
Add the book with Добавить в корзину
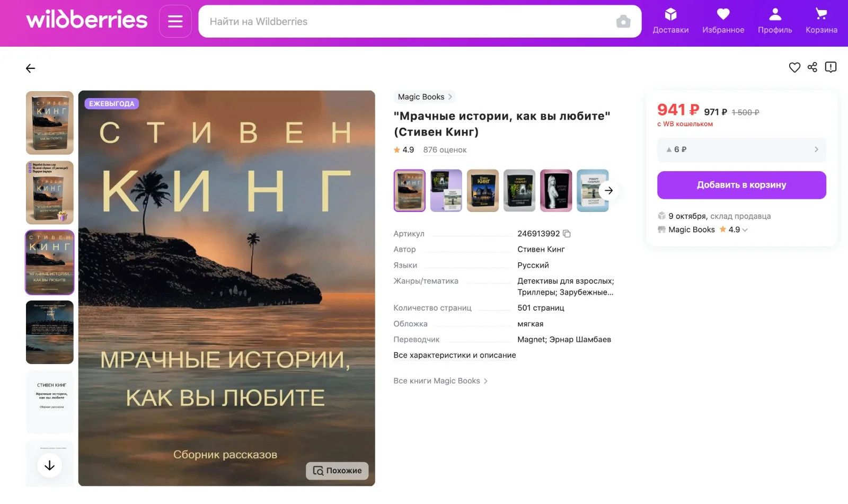pos(741,185)
